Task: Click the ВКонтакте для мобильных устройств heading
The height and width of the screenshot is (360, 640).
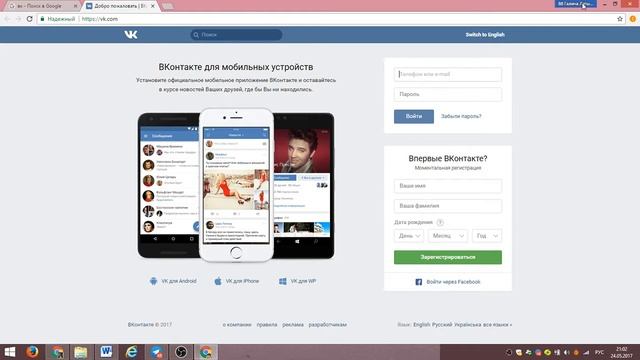Action: tap(236, 67)
